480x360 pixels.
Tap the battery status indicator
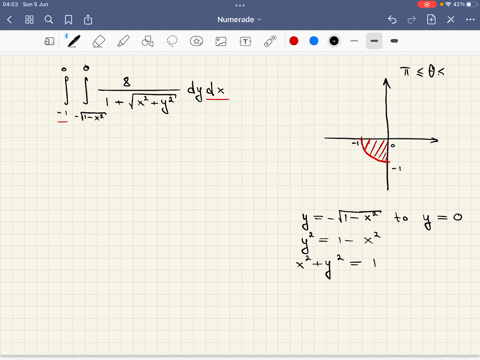click(x=471, y=4)
